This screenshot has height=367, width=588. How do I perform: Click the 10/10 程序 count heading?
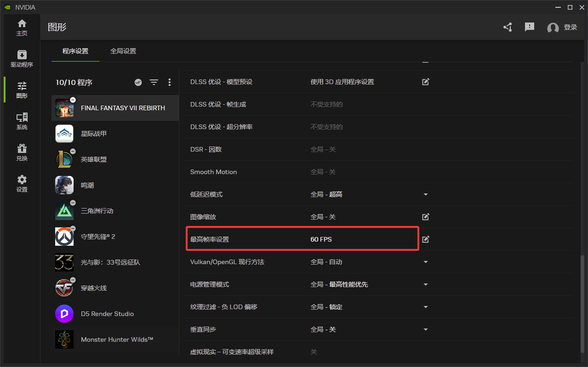pos(74,82)
